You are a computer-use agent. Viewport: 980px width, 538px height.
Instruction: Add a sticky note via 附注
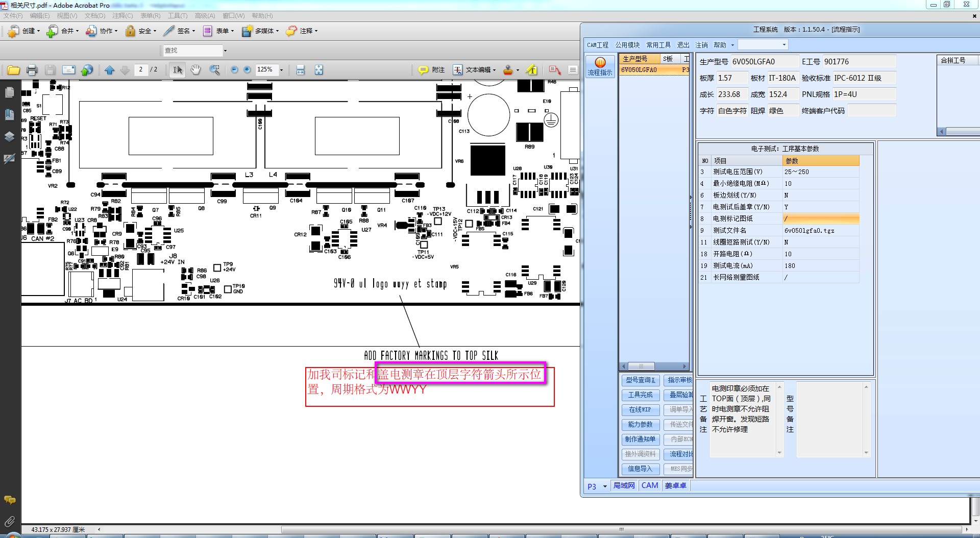coord(431,70)
